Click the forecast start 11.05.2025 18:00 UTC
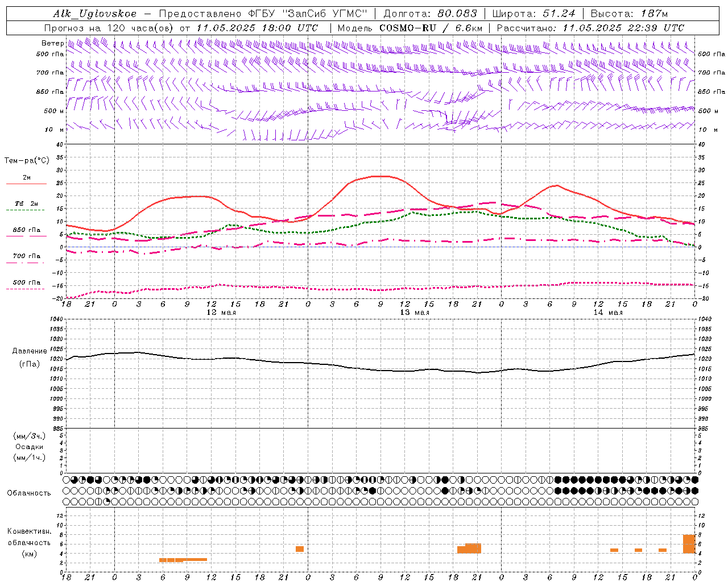This screenshot has width=728, height=582. 257,28
